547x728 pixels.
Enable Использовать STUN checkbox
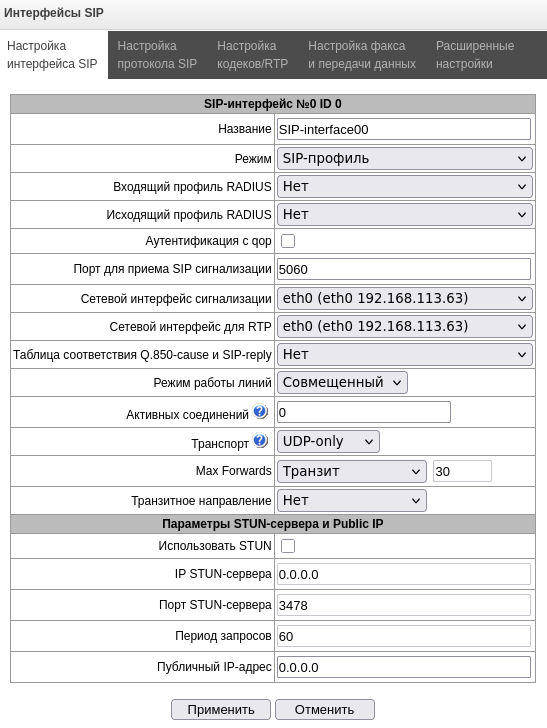(288, 546)
